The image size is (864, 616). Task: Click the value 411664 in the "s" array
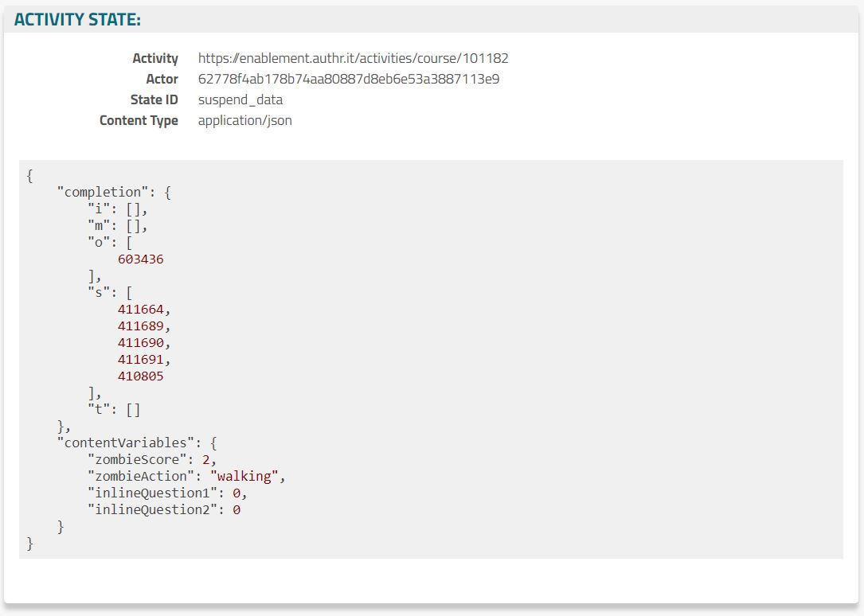(140, 309)
